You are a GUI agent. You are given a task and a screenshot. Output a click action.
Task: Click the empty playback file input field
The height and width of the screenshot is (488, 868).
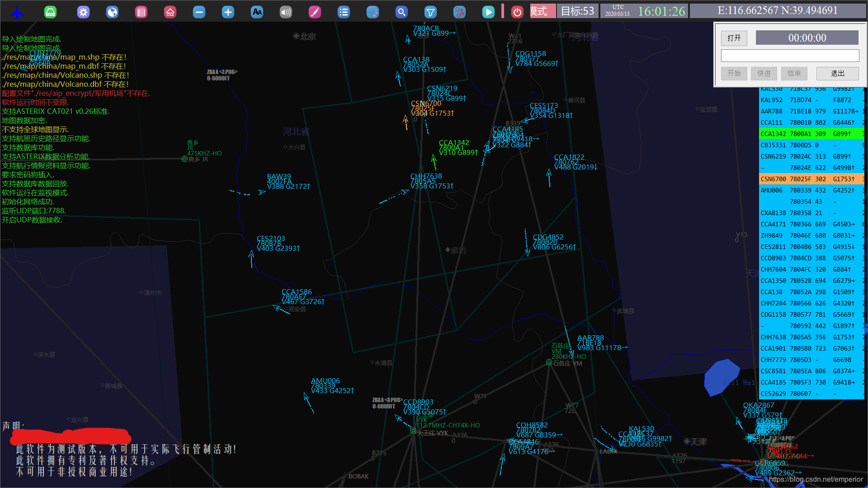[790, 56]
